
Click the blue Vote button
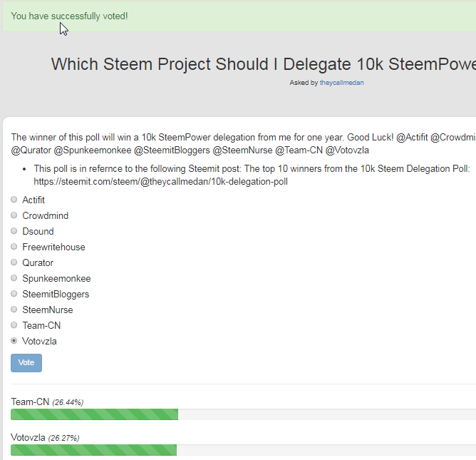click(x=26, y=363)
